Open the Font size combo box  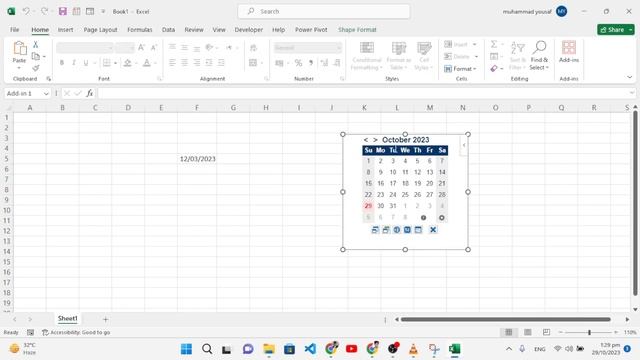[125, 48]
